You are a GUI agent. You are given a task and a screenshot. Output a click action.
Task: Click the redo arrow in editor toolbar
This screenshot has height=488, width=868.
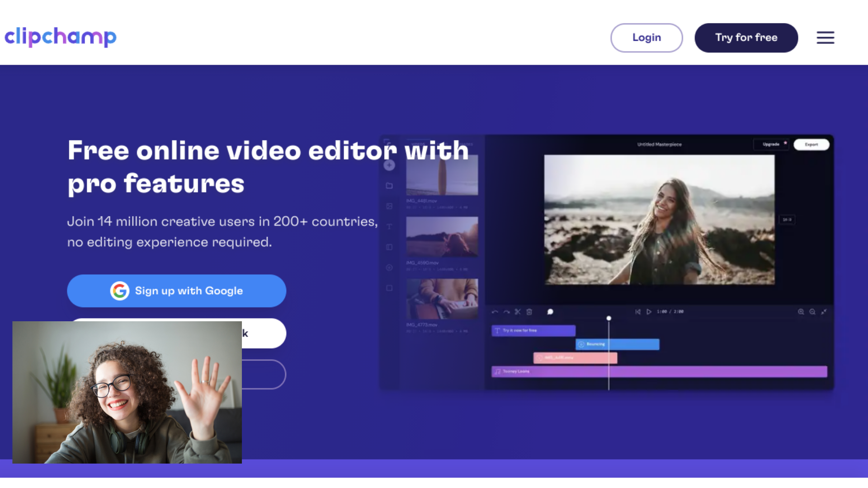coord(506,312)
